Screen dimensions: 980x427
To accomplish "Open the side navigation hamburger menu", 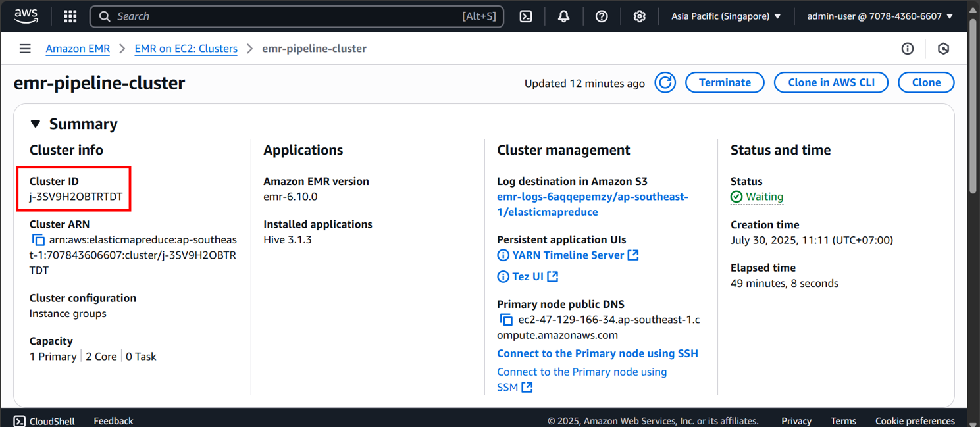I will click(x=25, y=49).
